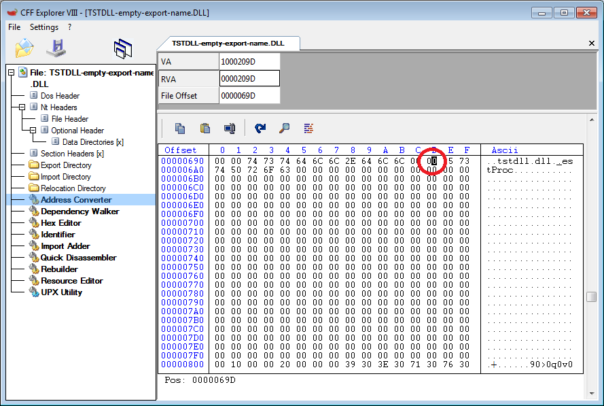Click the Import Directory folder icon
604x406 pixels.
[34, 176]
